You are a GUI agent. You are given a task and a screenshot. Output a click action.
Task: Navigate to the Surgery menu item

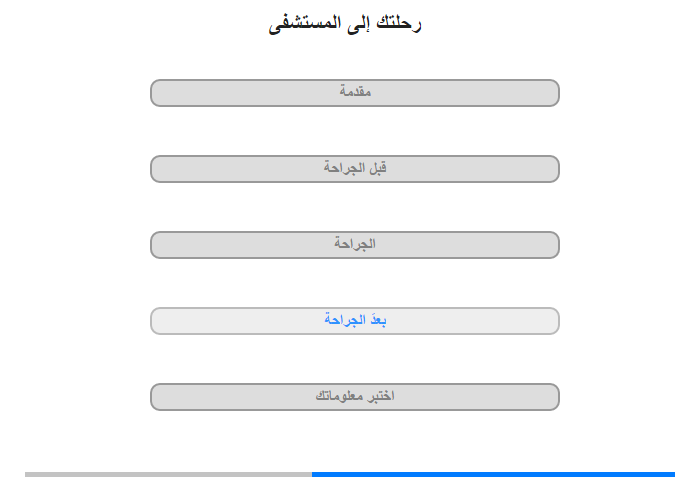pyautogui.click(x=354, y=245)
